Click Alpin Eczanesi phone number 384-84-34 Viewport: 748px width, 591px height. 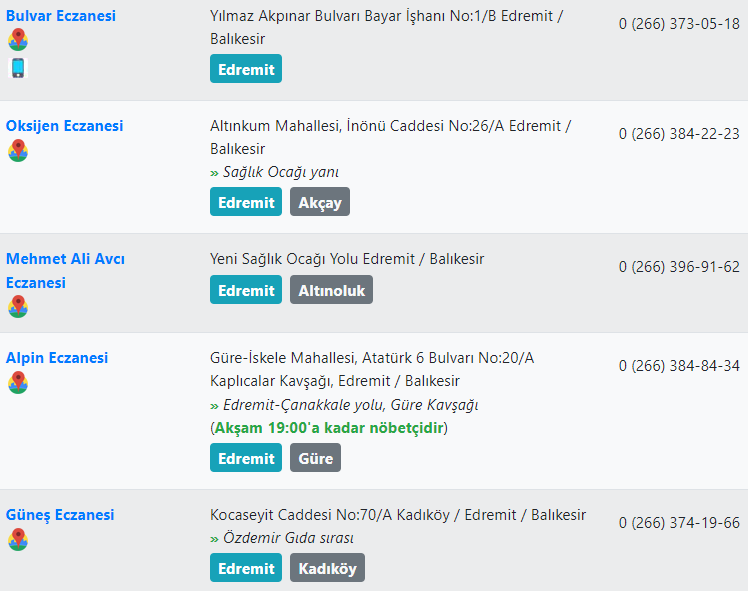click(679, 366)
